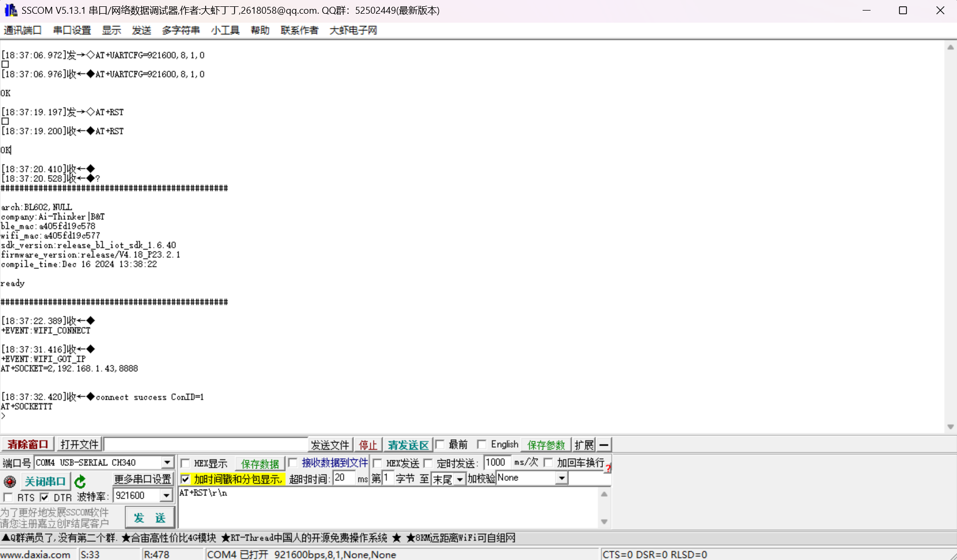957x560 pixels.
Task: Open the 多字符串 menu
Action: click(181, 31)
